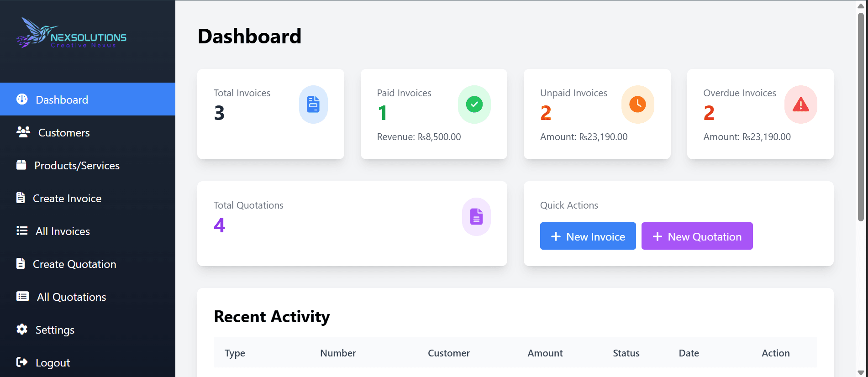Click the Recent Activity heading
Viewport: 868px width, 377px height.
[272, 316]
